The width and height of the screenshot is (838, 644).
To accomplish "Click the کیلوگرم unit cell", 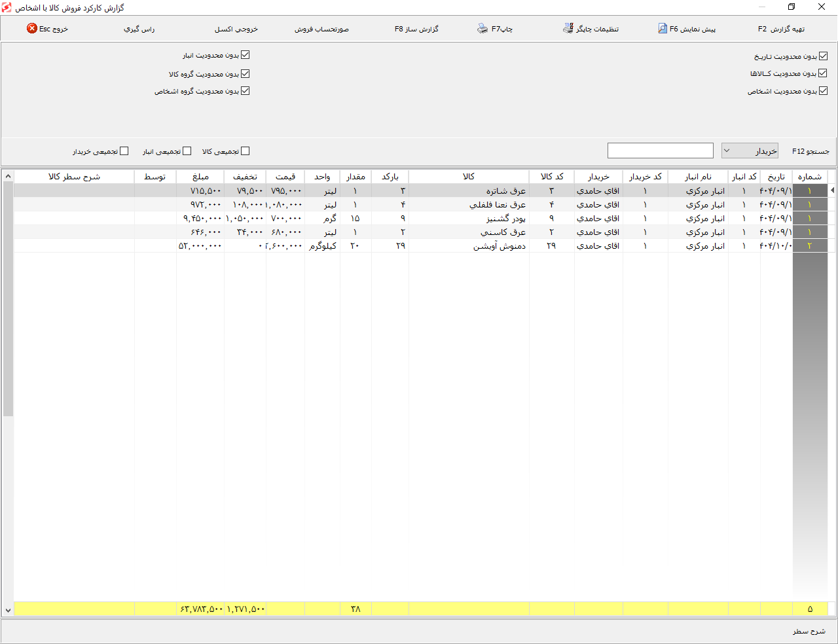I will (x=322, y=245).
